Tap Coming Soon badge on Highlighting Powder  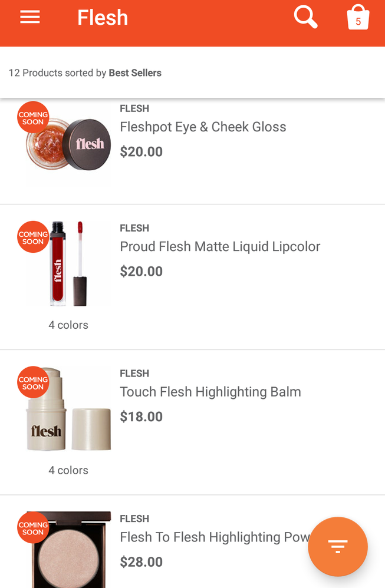click(33, 528)
